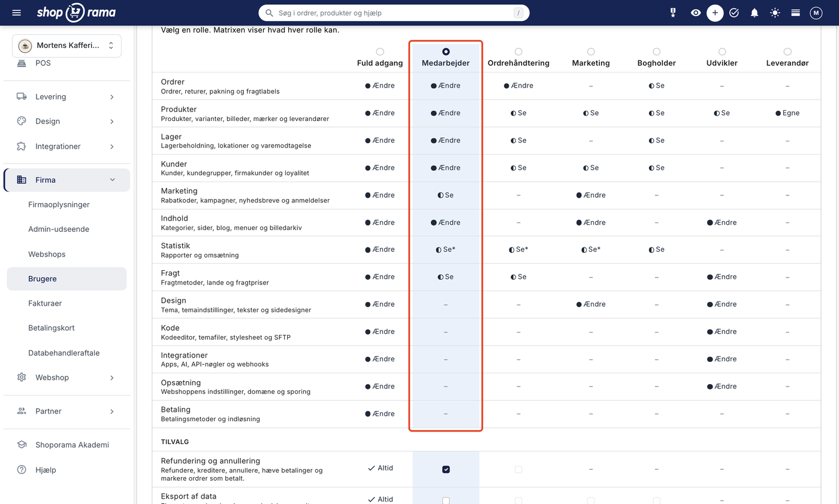The image size is (839, 504).
Task: Expand the Partner sidebar section
Action: 67,411
